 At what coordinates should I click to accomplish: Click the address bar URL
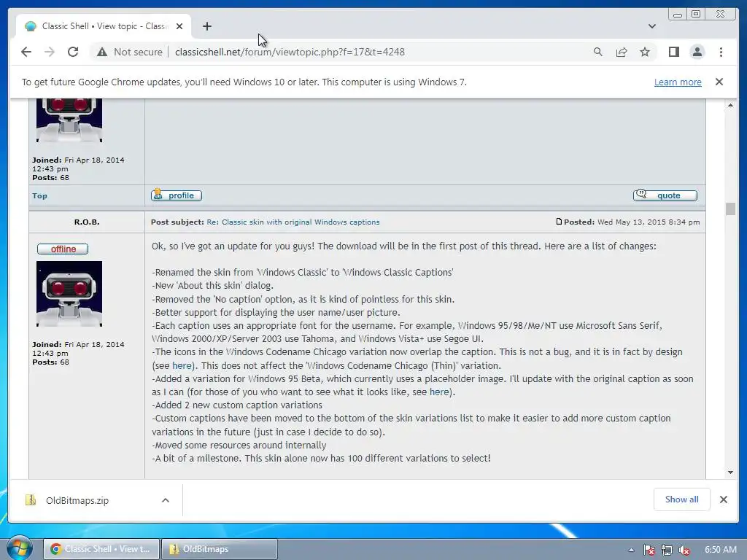[x=290, y=52]
